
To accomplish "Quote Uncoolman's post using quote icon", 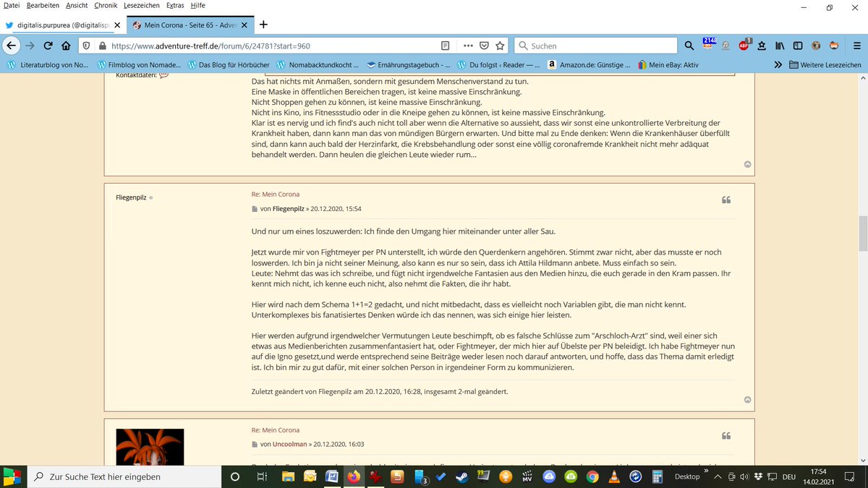I will click(726, 435).
